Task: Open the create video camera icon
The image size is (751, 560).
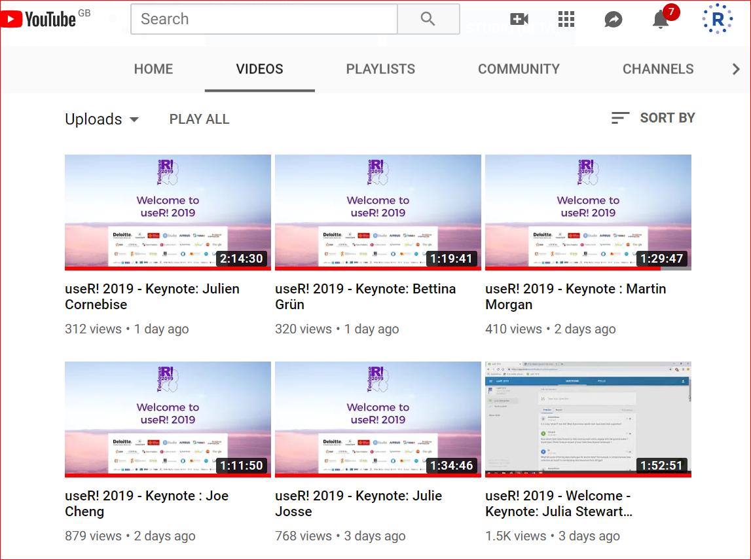Action: tap(519, 19)
